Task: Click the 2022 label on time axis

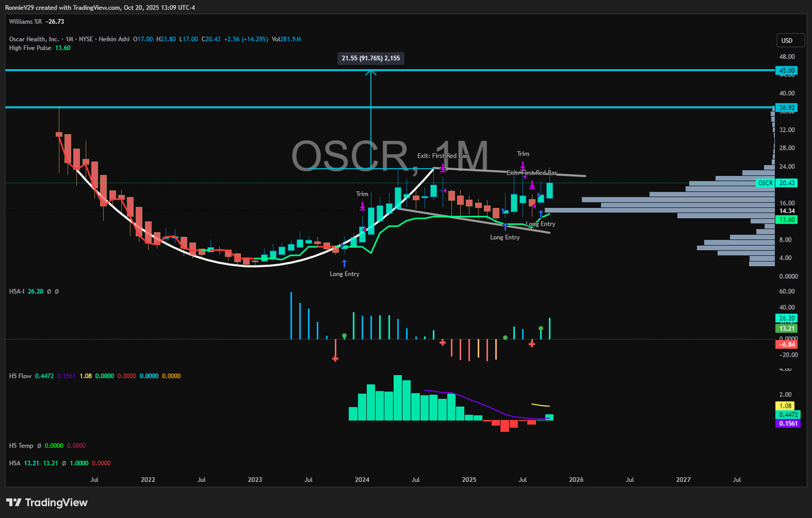Action: [x=148, y=479]
